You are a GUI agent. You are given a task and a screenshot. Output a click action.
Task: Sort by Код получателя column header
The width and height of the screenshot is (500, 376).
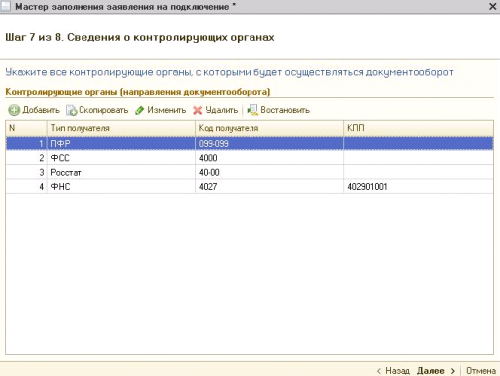[269, 128]
